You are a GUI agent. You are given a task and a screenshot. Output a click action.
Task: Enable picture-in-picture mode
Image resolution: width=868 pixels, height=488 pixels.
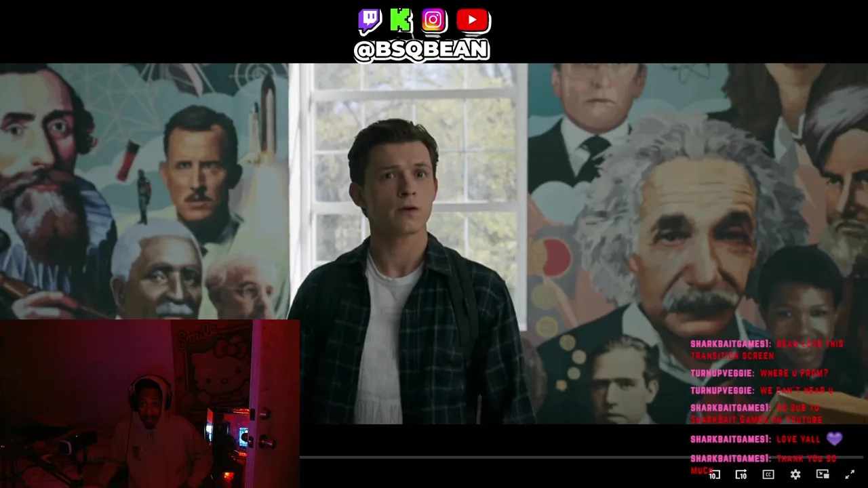(823, 474)
